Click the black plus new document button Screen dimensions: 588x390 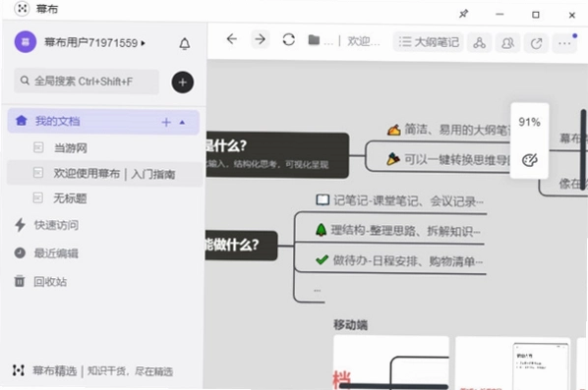tap(183, 83)
